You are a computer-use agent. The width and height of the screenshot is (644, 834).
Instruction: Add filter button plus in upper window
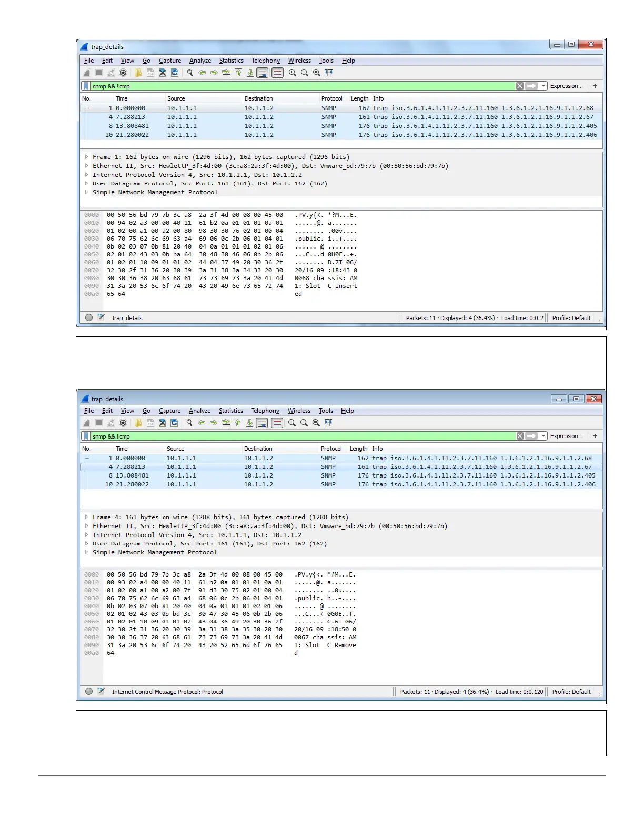(x=595, y=86)
